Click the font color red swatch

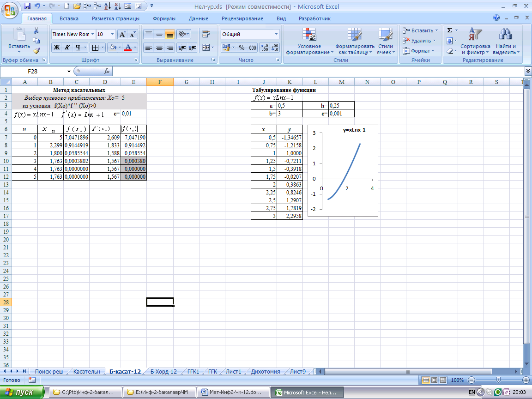coord(128,48)
